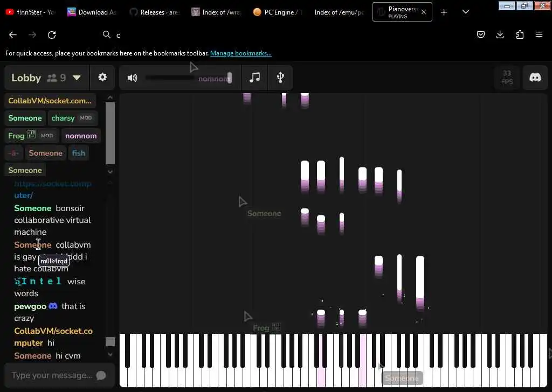Select user charsy MOD
The width and height of the screenshot is (552, 392).
pos(72,118)
